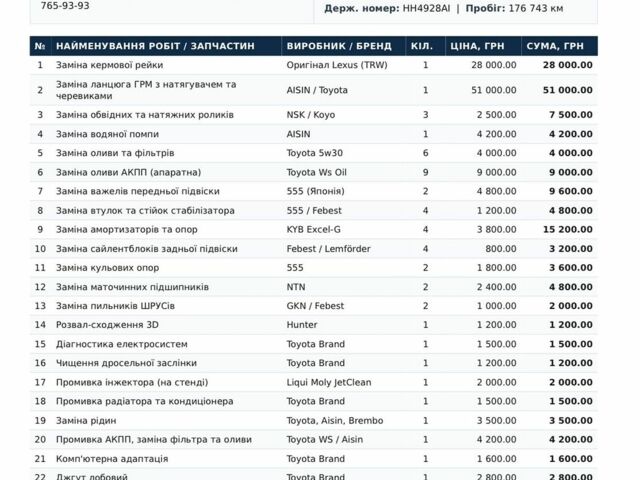Image resolution: width=640 pixels, height=480 pixels.
Task: Click the bold sum '15 200.00'
Action: coord(567,229)
